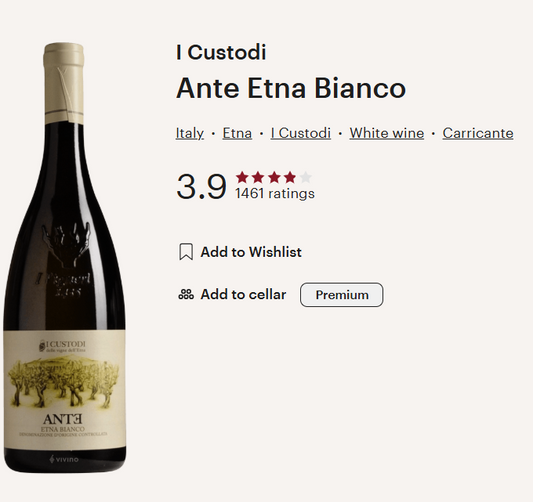Click the second red rating star
This screenshot has width=533, height=502.
[x=258, y=177]
